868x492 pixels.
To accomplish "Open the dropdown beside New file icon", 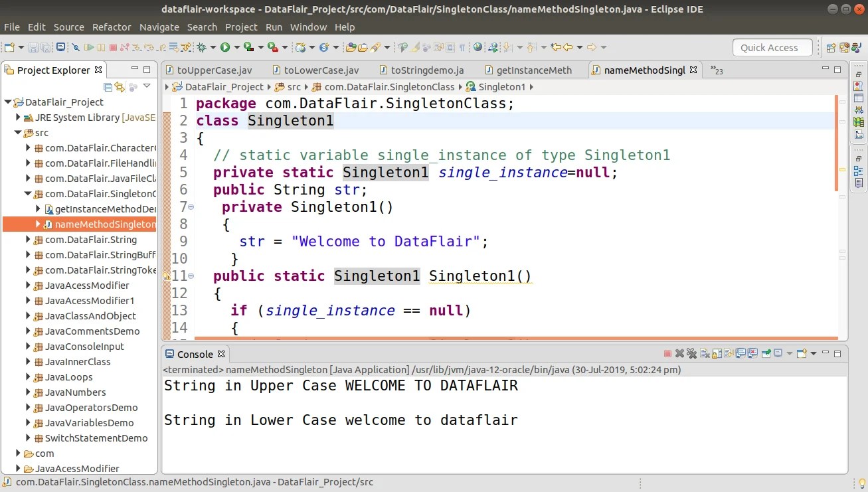I will tap(21, 48).
